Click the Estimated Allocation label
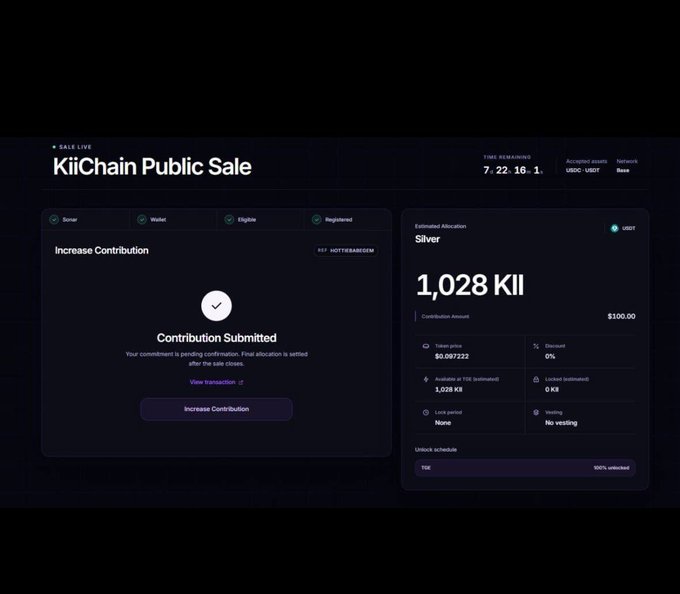Image resolution: width=680 pixels, height=594 pixels. tap(440, 226)
